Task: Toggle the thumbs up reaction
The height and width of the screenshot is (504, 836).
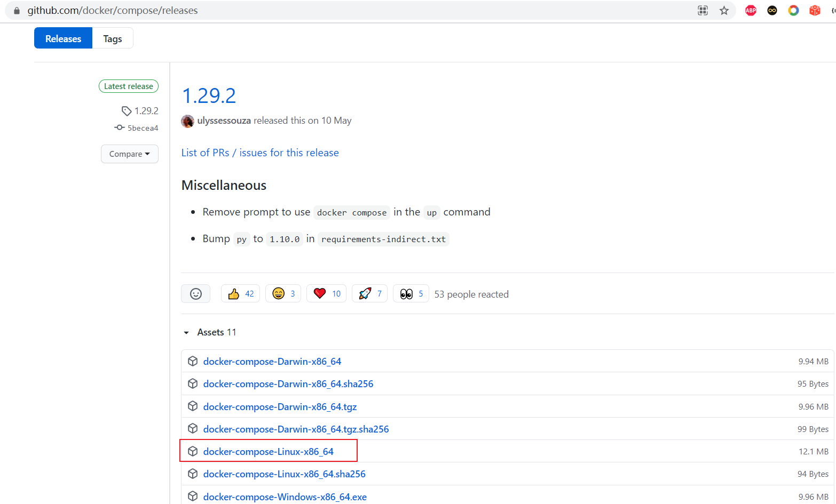Action: pos(241,294)
